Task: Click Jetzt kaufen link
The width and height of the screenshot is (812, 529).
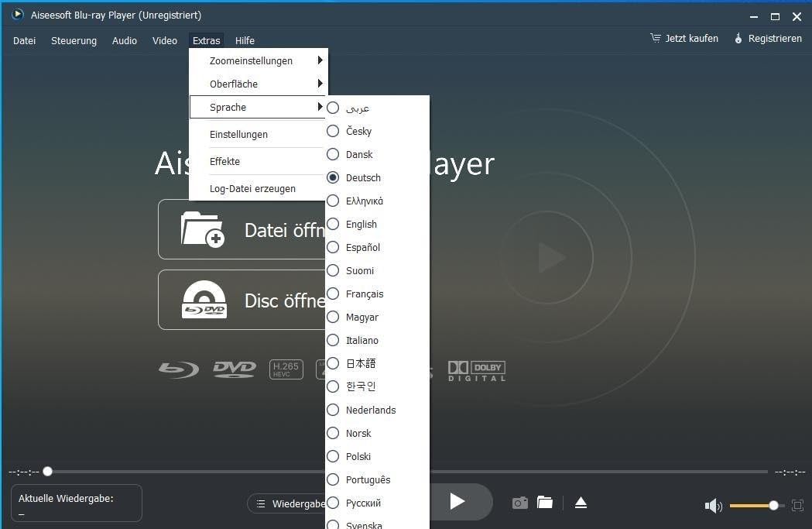Action: click(691, 39)
